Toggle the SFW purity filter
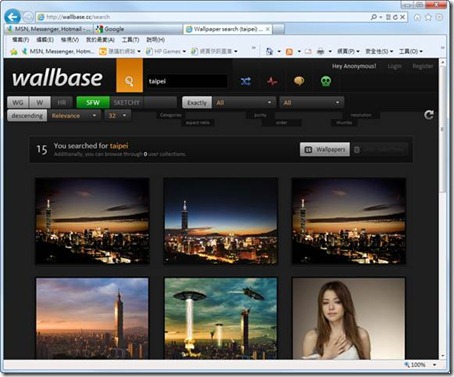 (93, 102)
